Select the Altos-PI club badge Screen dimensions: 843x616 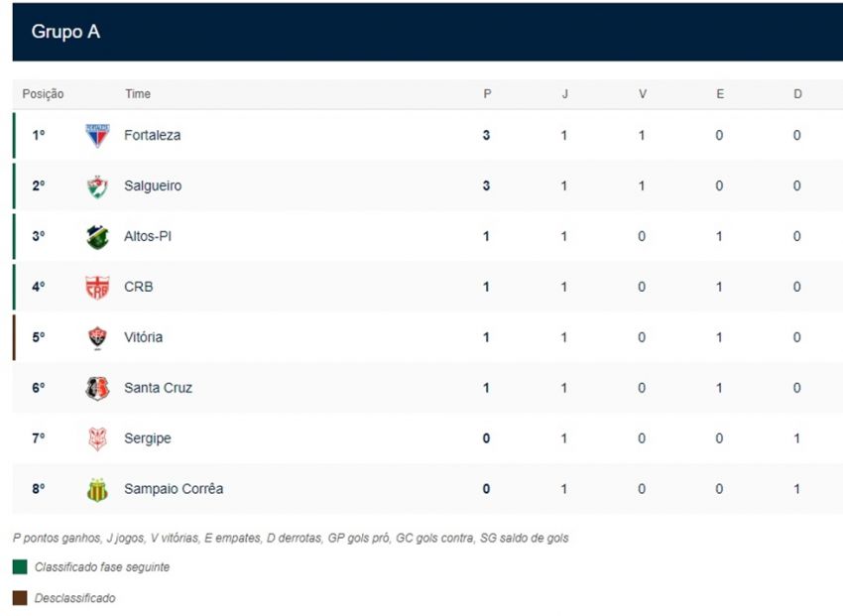pyautogui.click(x=97, y=237)
